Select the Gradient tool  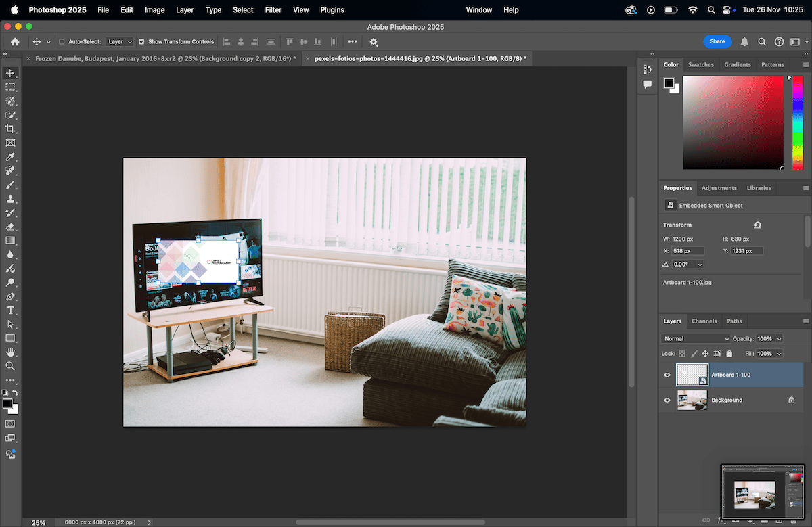10,241
